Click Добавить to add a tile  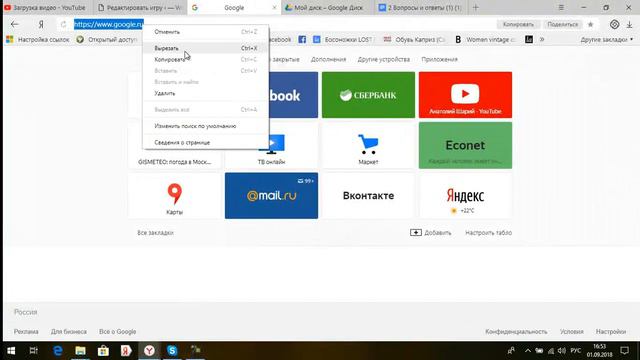(431, 233)
